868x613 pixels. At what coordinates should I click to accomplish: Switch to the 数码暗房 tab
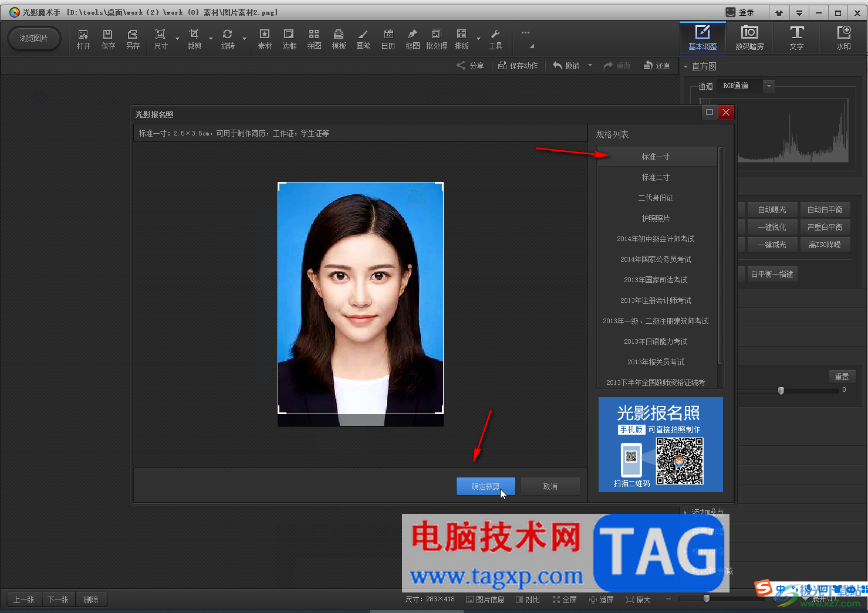[x=749, y=38]
